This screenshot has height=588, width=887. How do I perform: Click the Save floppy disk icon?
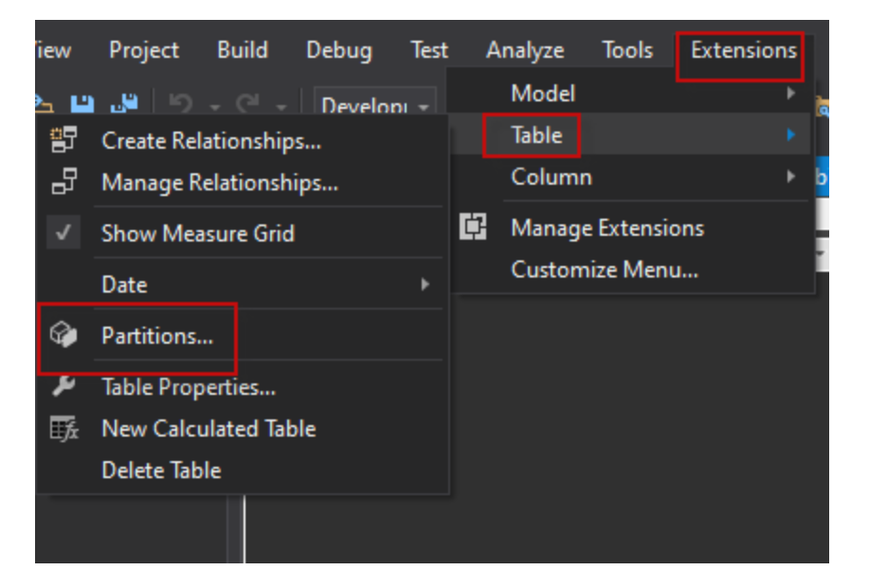[x=84, y=103]
